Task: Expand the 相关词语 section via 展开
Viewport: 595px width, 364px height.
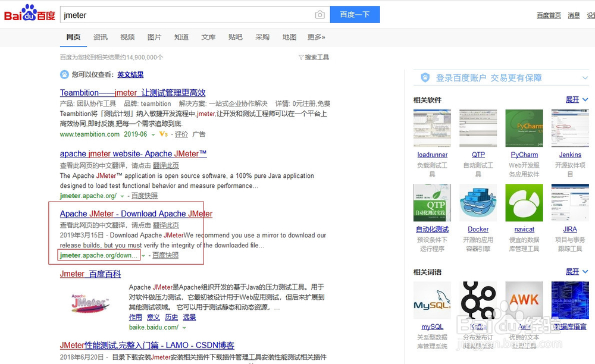Action: (x=577, y=272)
